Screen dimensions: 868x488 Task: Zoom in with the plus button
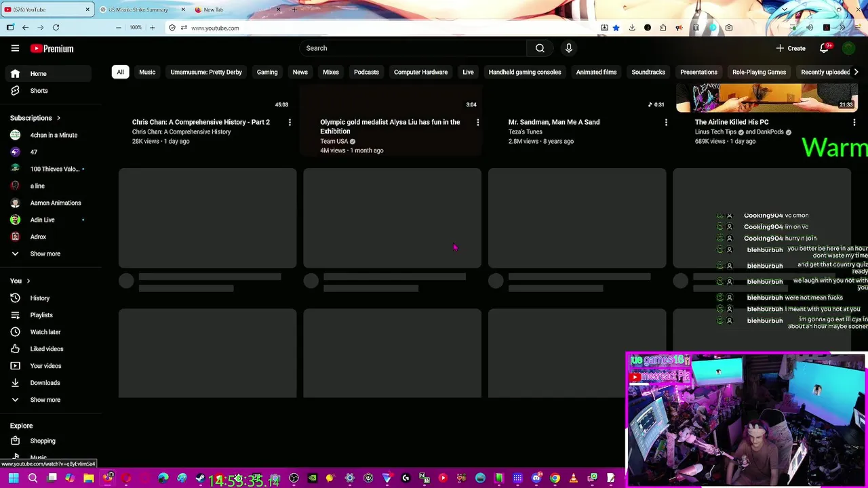click(152, 27)
